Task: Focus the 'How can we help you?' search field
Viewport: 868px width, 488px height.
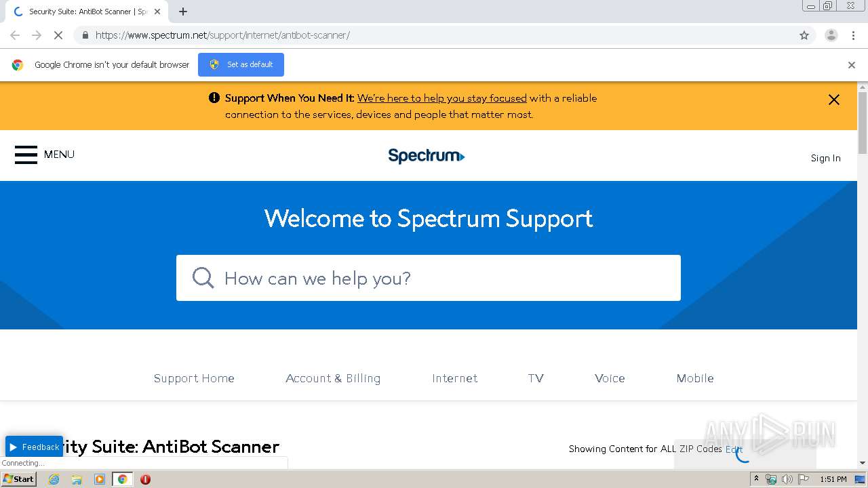Action: point(429,278)
